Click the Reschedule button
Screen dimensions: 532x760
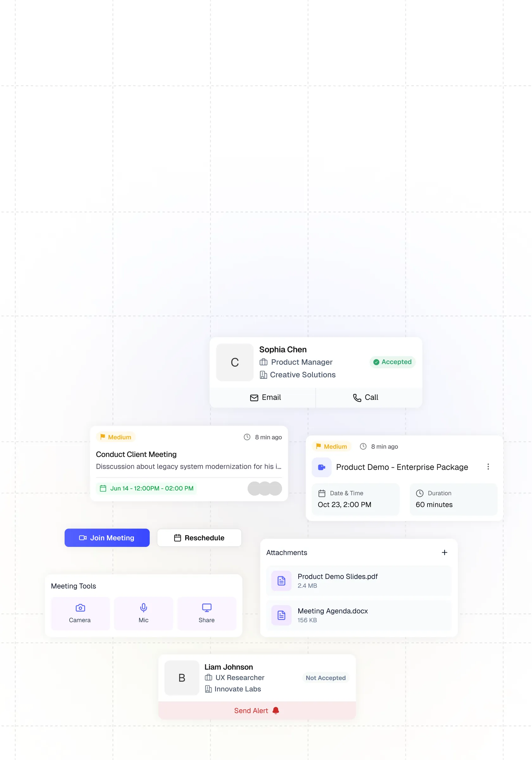click(x=199, y=538)
